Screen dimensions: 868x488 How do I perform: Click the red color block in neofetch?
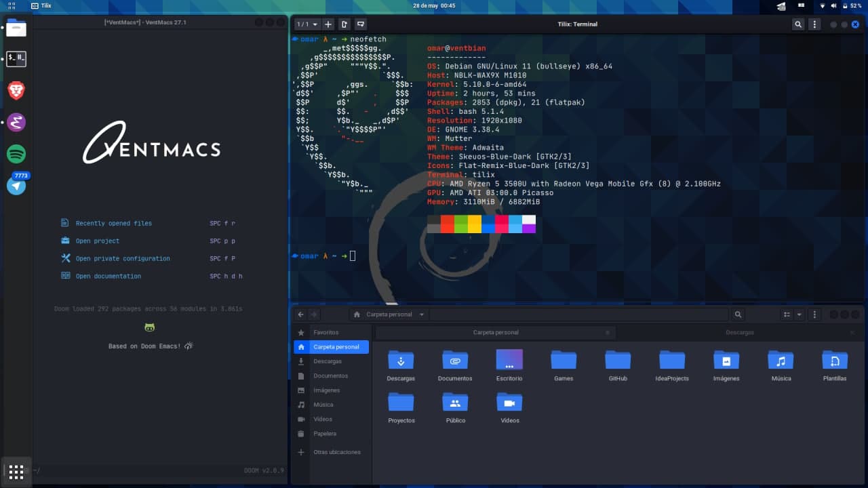(448, 224)
